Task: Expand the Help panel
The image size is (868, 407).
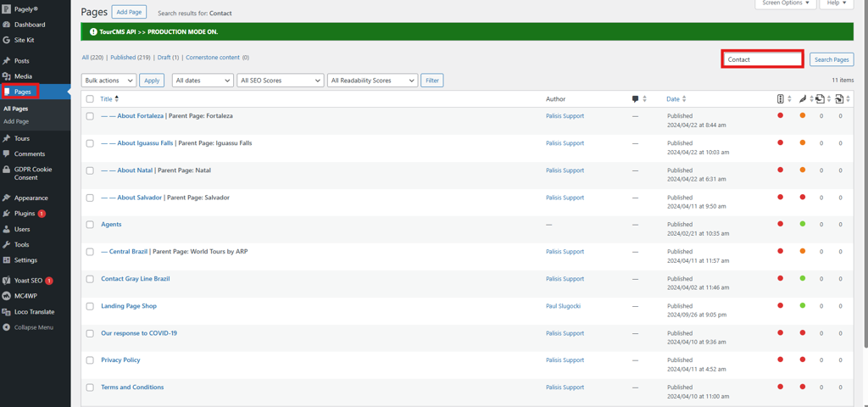Action: click(837, 3)
